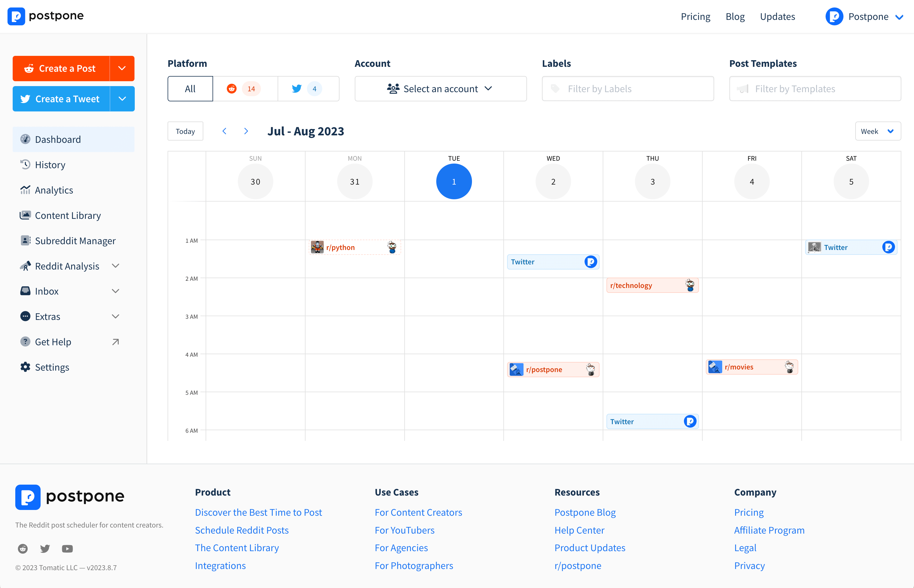Open the Privacy footer link
This screenshot has width=914, height=588.
[749, 566]
